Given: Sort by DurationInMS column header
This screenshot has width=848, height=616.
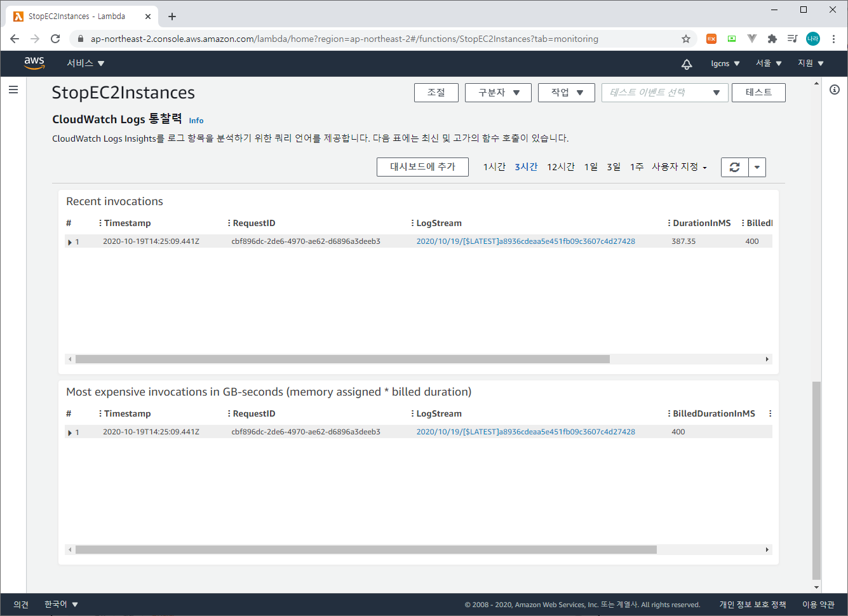Looking at the screenshot, I should (x=701, y=223).
